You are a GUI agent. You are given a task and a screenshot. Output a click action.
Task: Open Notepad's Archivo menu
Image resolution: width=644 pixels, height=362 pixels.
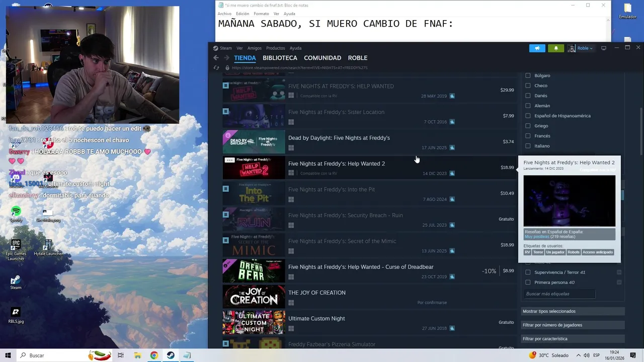click(224, 14)
